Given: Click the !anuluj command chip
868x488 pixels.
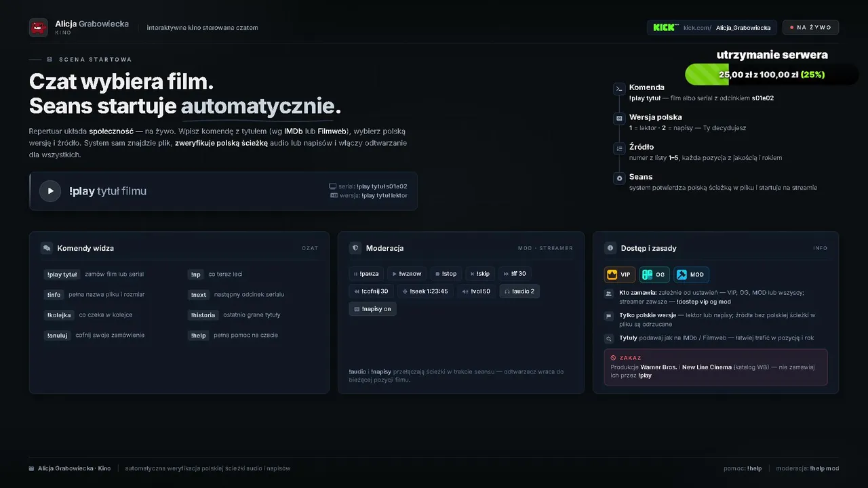Looking at the screenshot, I should 57,335.
